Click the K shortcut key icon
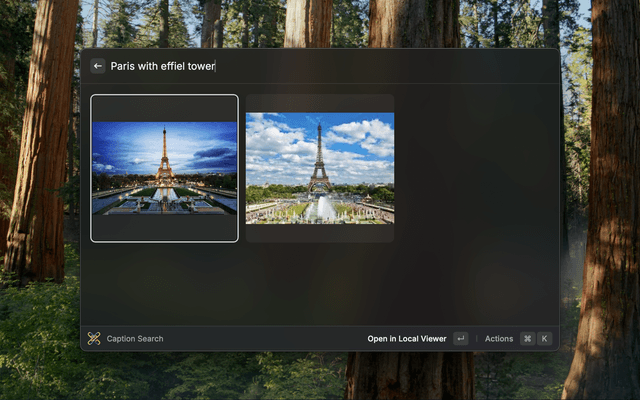640x400 pixels. point(545,339)
